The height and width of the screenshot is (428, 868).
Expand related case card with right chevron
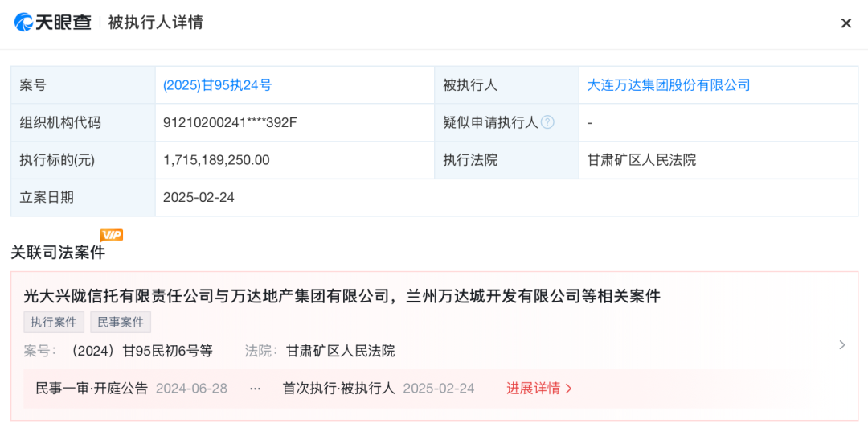pyautogui.click(x=842, y=345)
